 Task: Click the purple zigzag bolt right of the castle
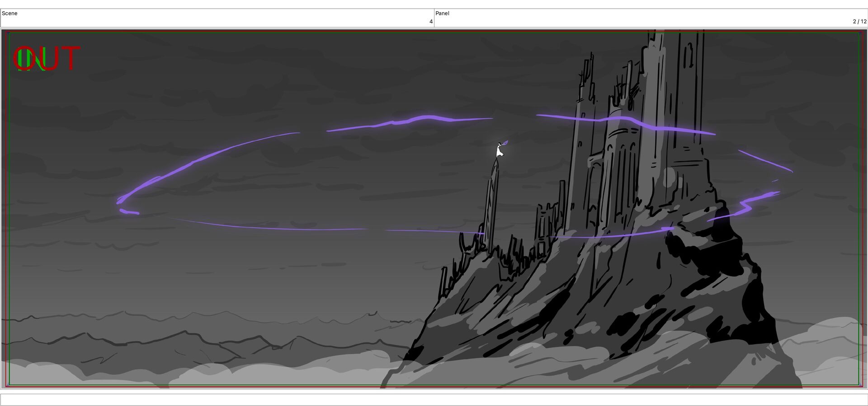tap(746, 206)
